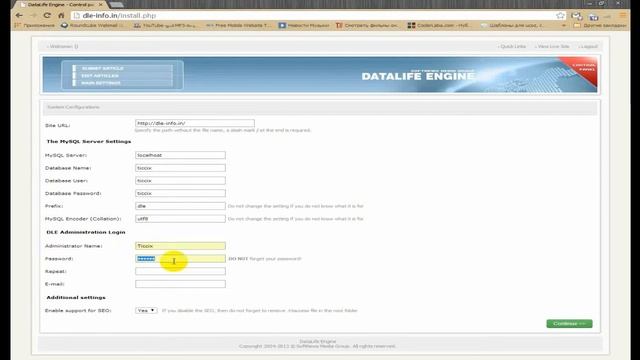This screenshot has width=640, height=360.
Task: Reload the page with the refresh icon
Action: click(x=47, y=16)
